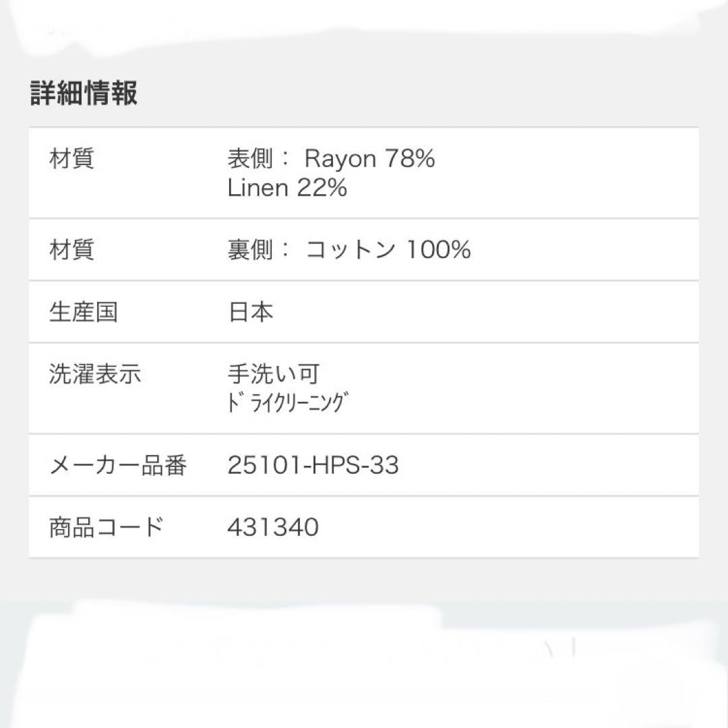The image size is (728, 728).
Task: Click the Linen 22% value
Action: point(287,188)
